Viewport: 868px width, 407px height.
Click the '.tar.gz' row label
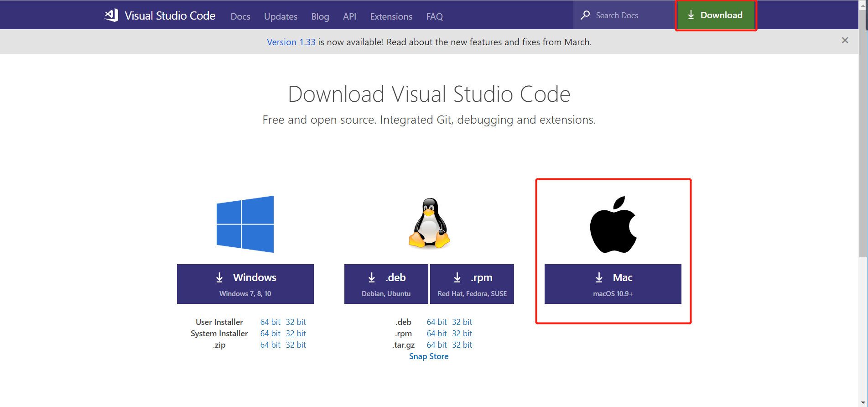pos(404,345)
